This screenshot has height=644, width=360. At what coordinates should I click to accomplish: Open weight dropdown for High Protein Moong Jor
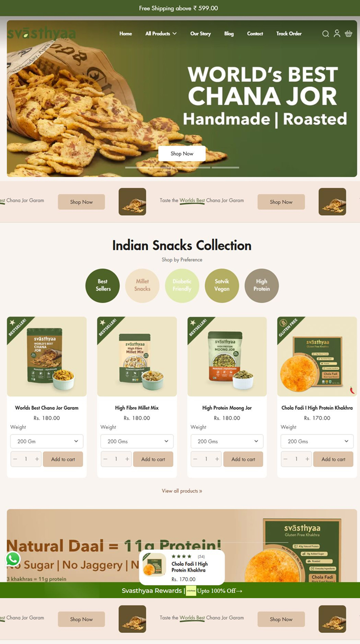click(227, 441)
